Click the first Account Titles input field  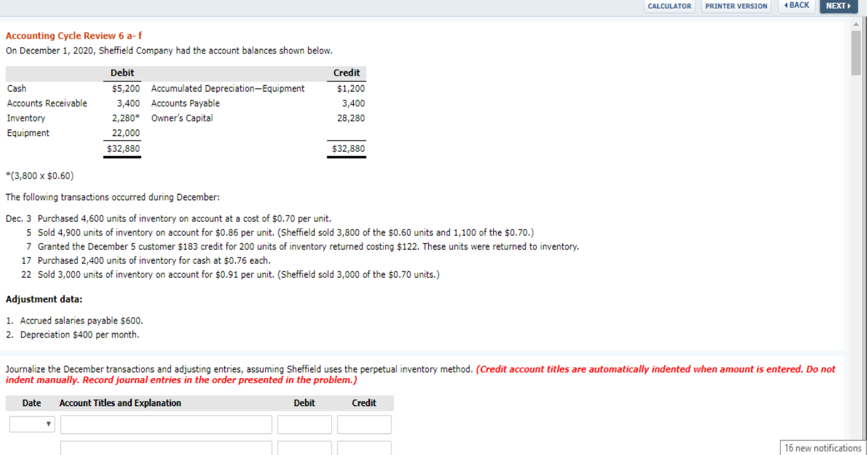click(x=166, y=424)
